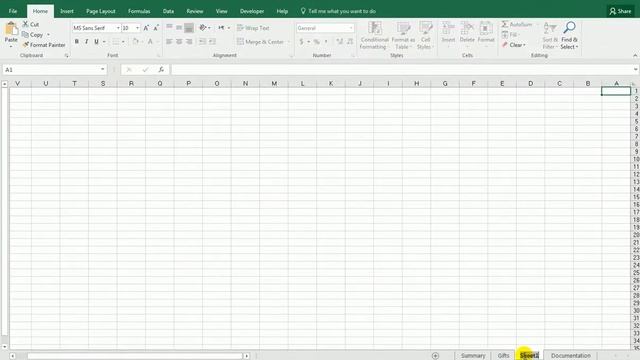Decrease the cell indent

click(202, 41)
